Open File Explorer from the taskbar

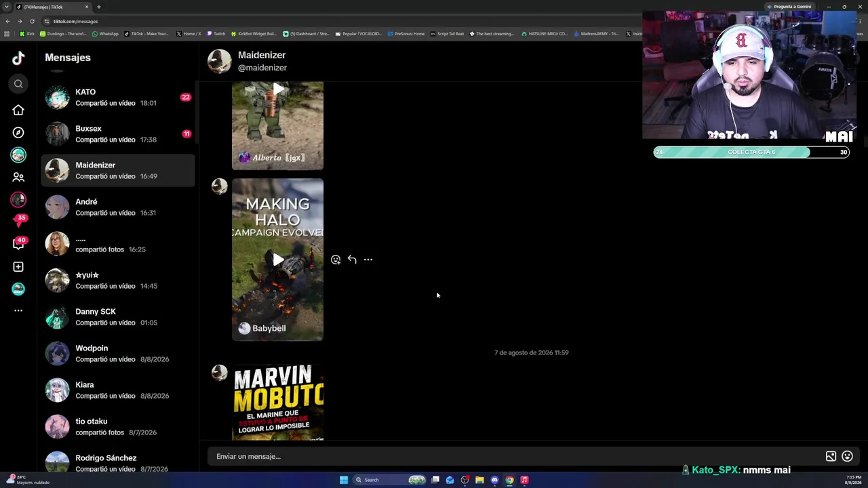pyautogui.click(x=479, y=480)
